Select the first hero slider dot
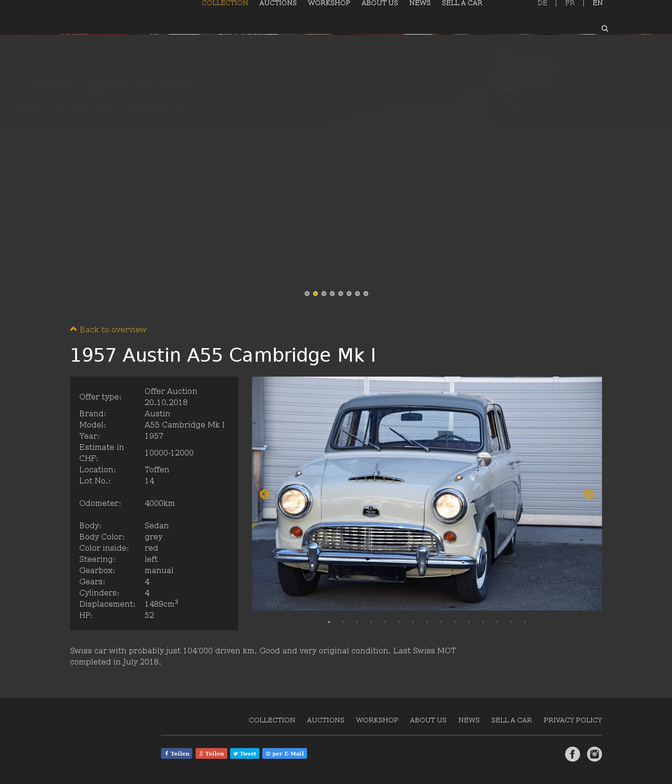672x784 pixels. pyautogui.click(x=307, y=294)
